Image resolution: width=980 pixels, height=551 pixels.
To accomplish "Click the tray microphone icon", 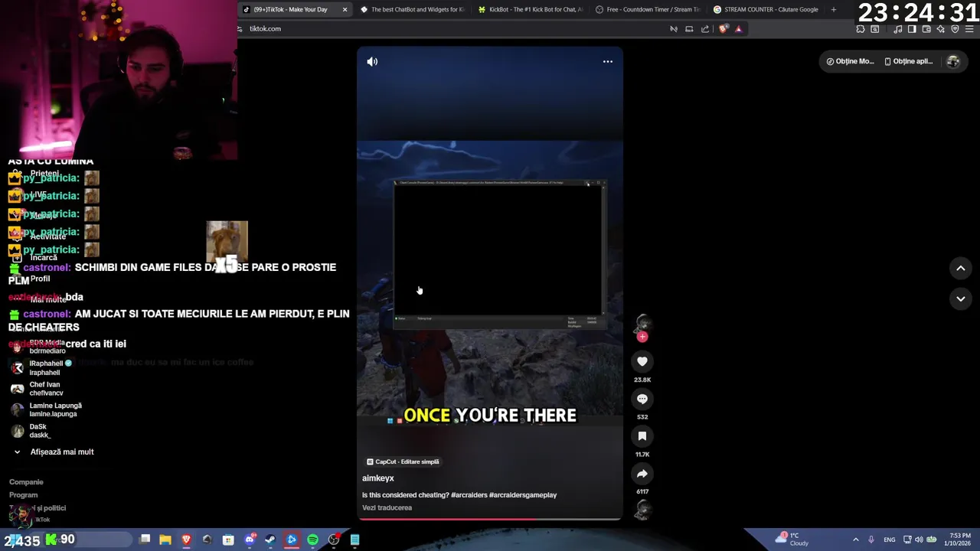I will (871, 540).
